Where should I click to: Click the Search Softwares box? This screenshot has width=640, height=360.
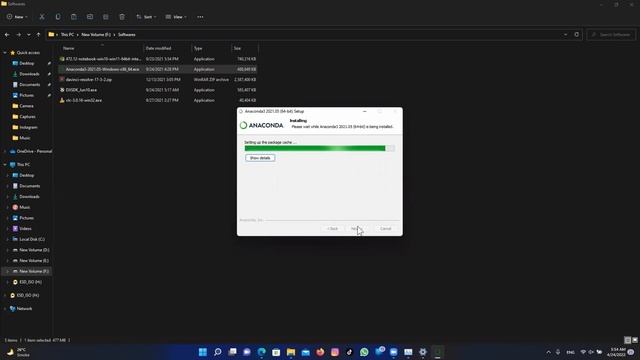coord(611,35)
